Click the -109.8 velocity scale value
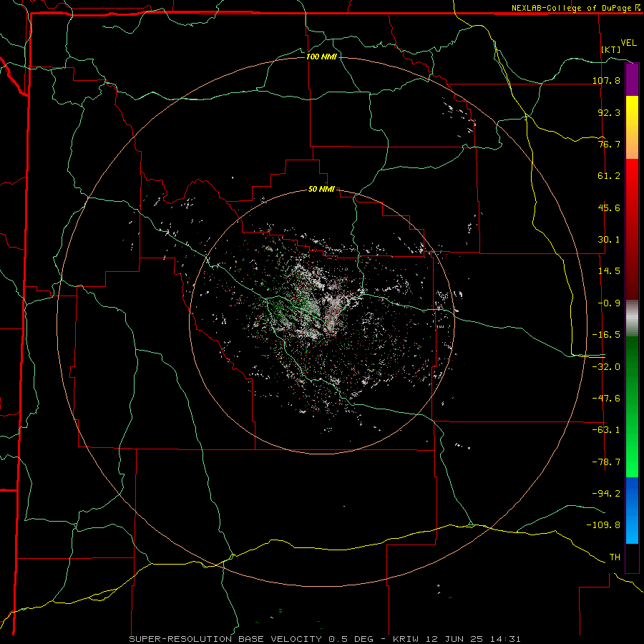The height and width of the screenshot is (644, 644). pos(604,525)
